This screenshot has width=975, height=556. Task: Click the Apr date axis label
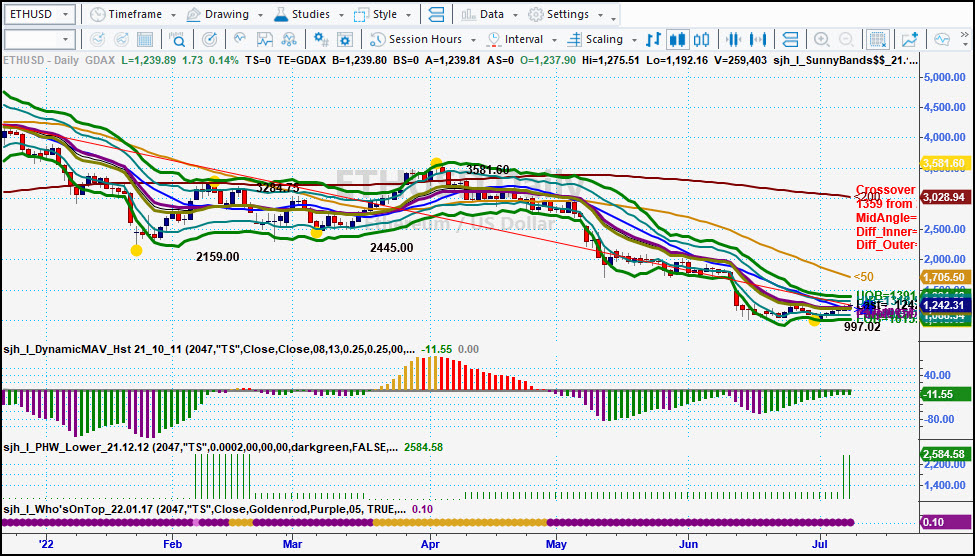point(431,543)
